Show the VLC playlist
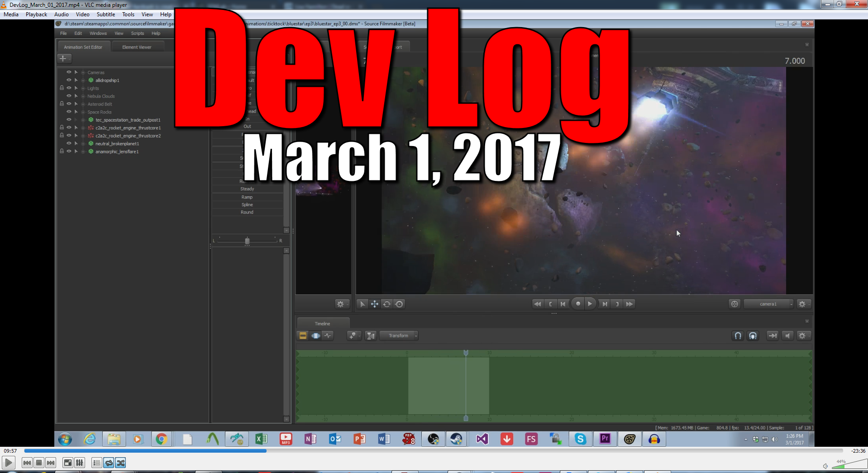The width and height of the screenshot is (868, 473). (96, 463)
